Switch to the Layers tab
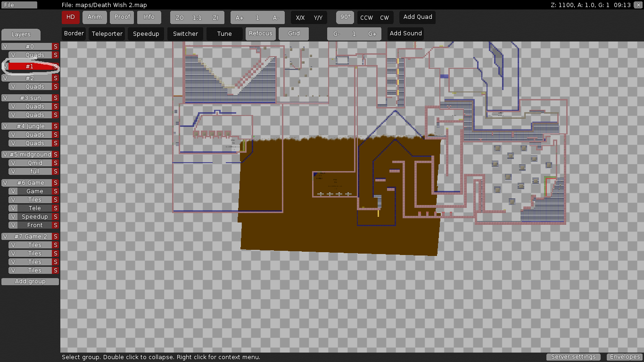The width and height of the screenshot is (644, 362). pyautogui.click(x=21, y=34)
